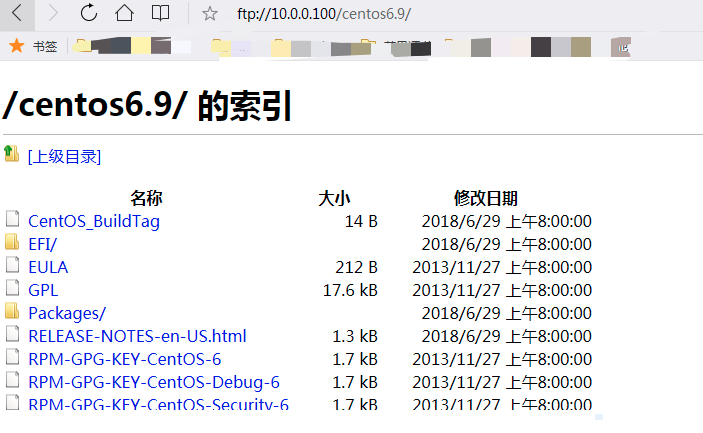
Task: Click the modified date in the EFI/ row
Action: coord(507,244)
